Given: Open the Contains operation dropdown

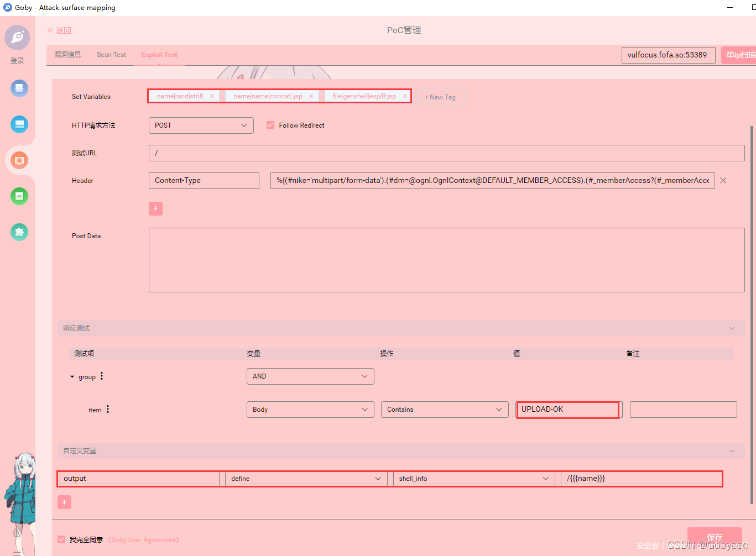Looking at the screenshot, I should click(444, 410).
